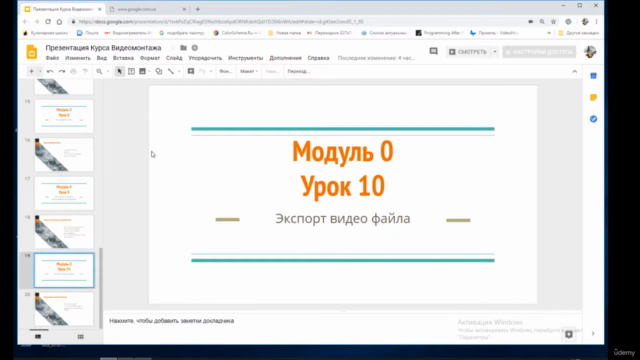Open the Вид menu

click(x=102, y=58)
